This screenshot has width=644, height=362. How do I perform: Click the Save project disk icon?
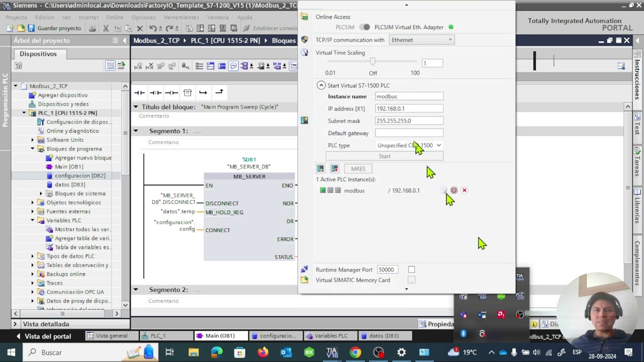(31, 28)
